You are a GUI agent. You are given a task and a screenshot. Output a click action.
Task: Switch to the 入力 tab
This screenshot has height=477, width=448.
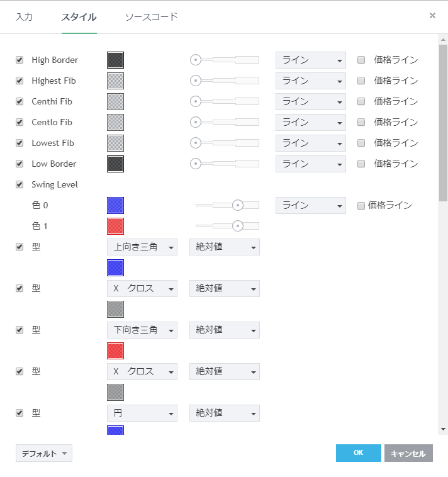click(x=24, y=17)
